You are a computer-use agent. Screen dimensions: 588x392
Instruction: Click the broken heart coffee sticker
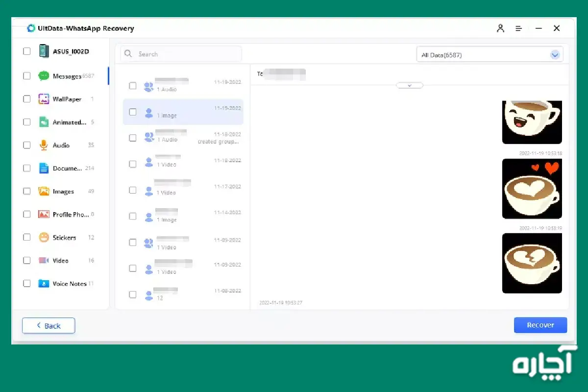[532, 263]
